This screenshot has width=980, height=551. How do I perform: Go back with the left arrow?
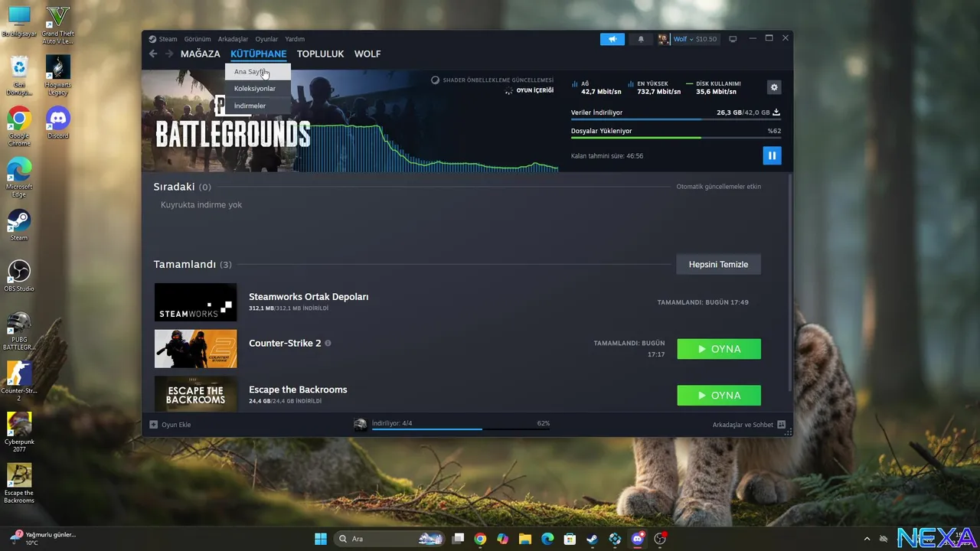[153, 54]
